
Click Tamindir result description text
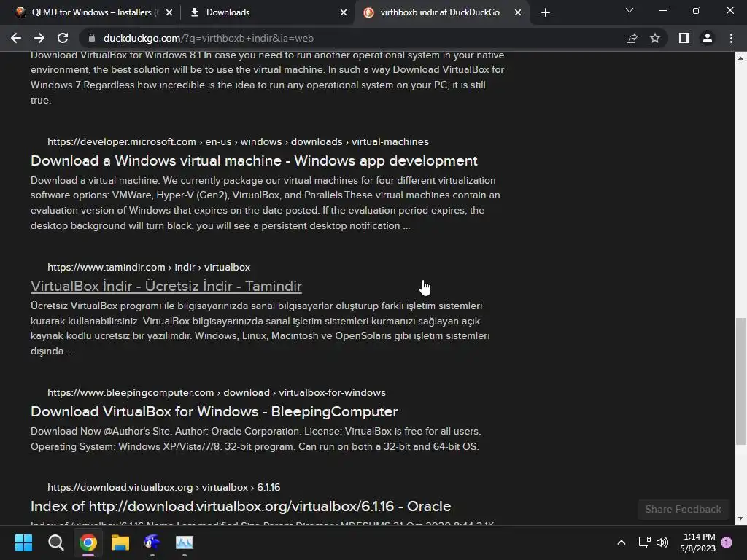pyautogui.click(x=260, y=328)
